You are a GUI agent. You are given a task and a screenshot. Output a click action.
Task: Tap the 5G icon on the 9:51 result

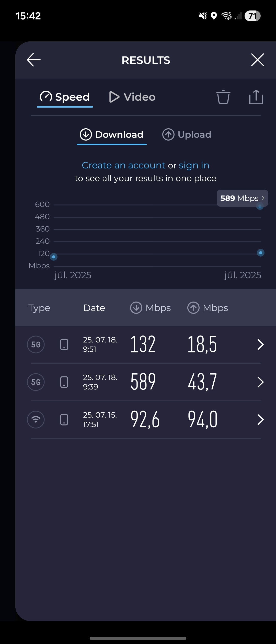click(36, 344)
